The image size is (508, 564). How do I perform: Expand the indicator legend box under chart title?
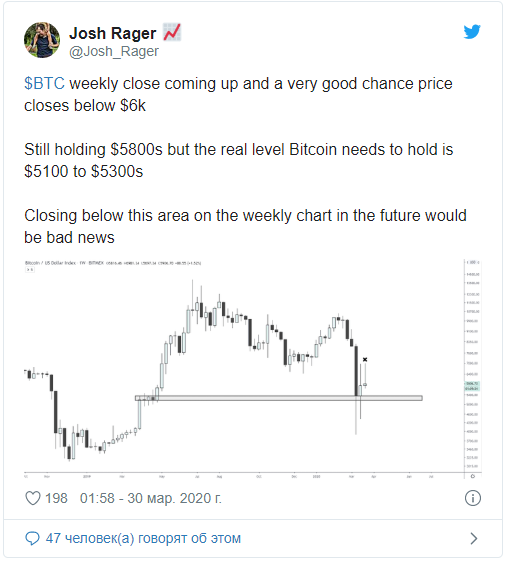pyautogui.click(x=30, y=269)
